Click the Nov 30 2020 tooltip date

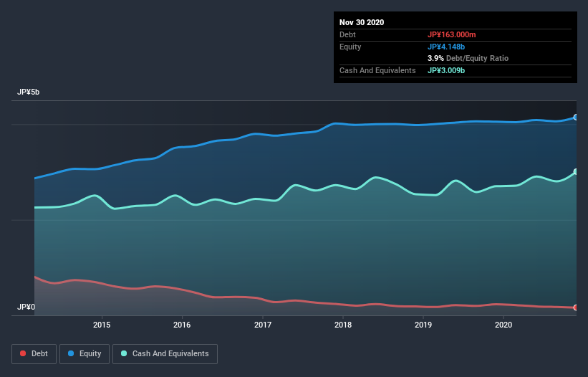click(362, 22)
